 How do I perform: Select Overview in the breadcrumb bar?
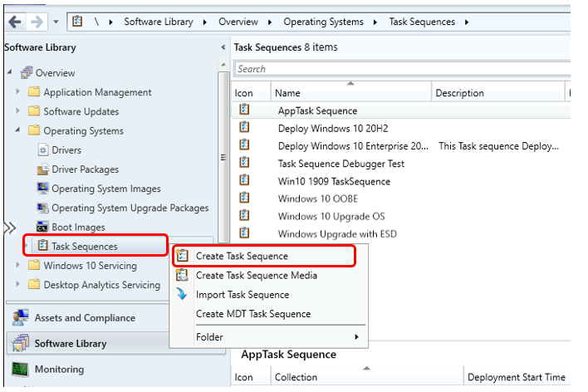pyautogui.click(x=238, y=22)
